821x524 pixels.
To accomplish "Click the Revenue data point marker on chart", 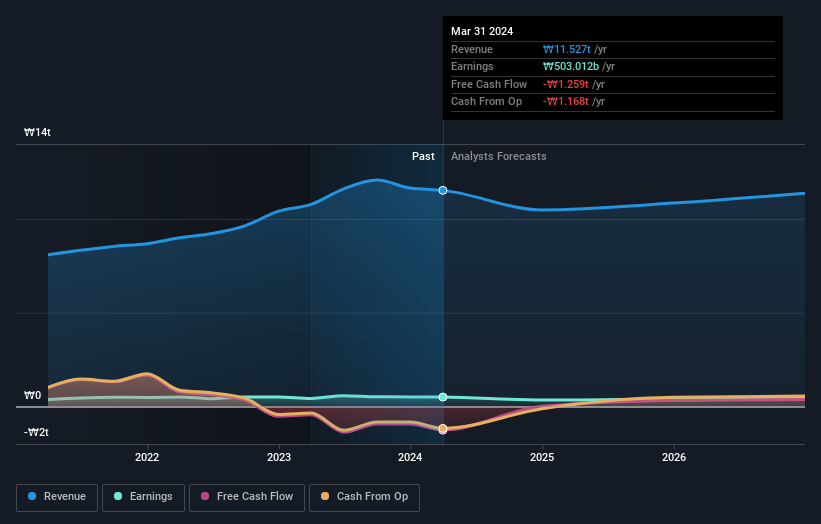I will (x=443, y=191).
